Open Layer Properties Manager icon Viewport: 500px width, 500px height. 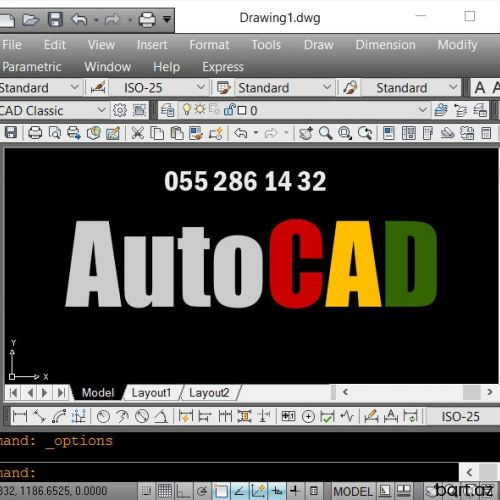coord(167,110)
